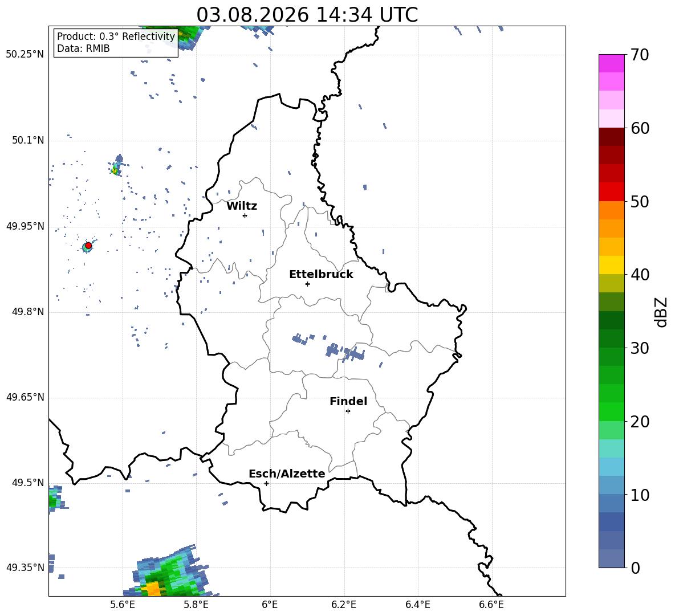Image resolution: width=675 pixels, height=616 pixels.
Task: Click the dark maroon 60 dBZ colorbar segment
Action: [x=611, y=137]
